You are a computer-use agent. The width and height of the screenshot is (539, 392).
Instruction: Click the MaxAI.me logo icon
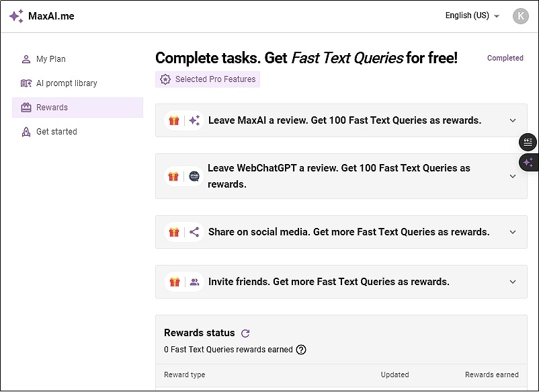(17, 16)
